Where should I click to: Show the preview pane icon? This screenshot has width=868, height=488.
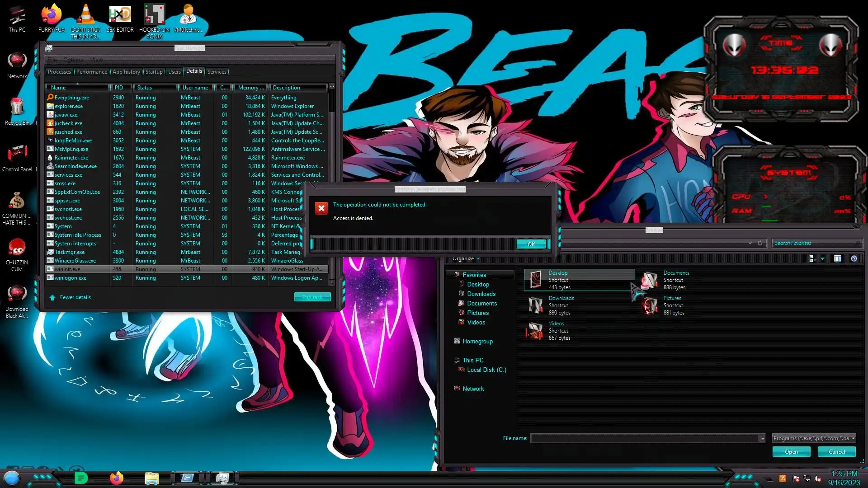[838, 258]
